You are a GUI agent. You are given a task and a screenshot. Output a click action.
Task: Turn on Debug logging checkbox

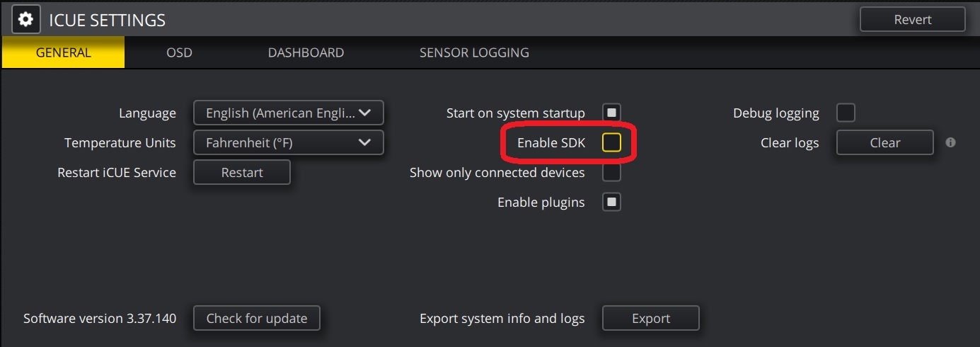846,113
